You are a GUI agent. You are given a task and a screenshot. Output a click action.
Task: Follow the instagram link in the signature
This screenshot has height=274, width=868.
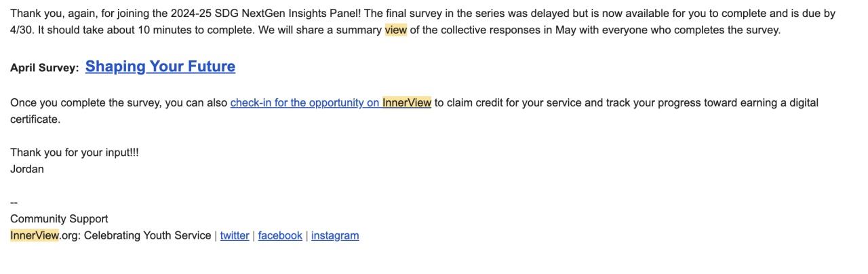(335, 236)
